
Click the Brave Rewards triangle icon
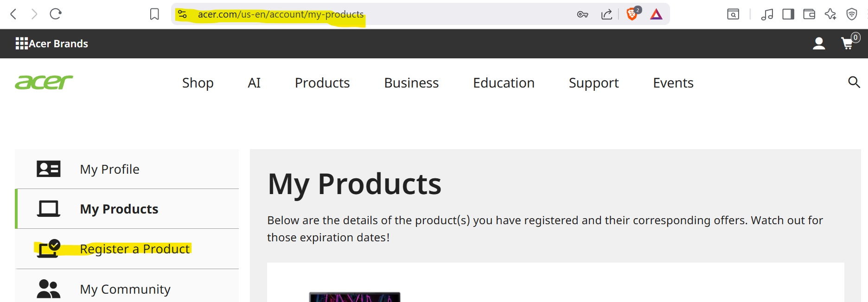656,14
